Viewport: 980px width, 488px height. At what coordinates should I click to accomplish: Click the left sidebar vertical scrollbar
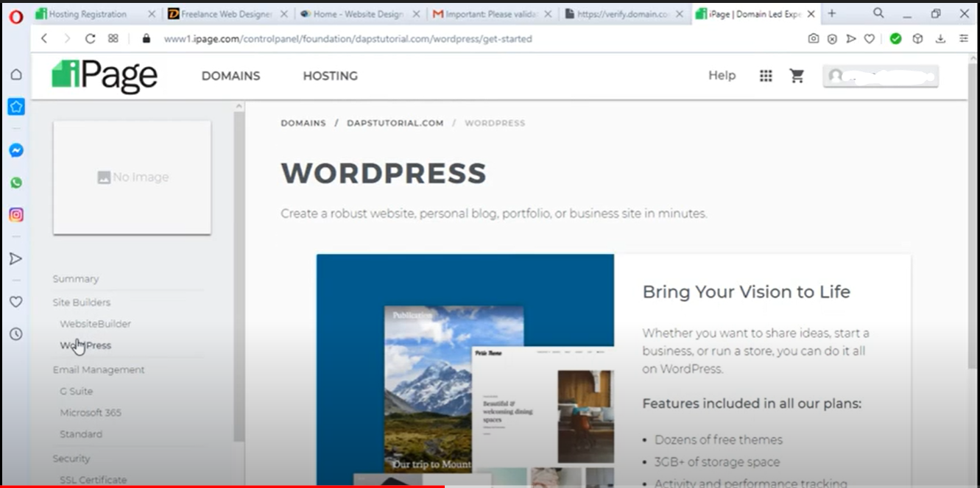239,276
